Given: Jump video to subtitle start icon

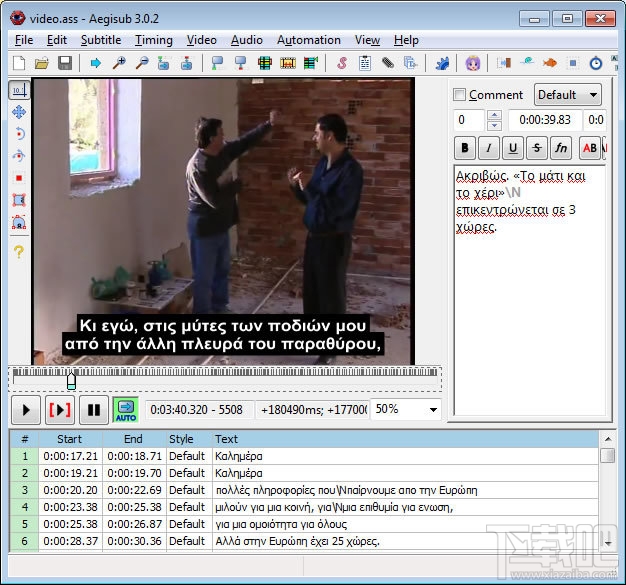Looking at the screenshot, I should click(163, 63).
